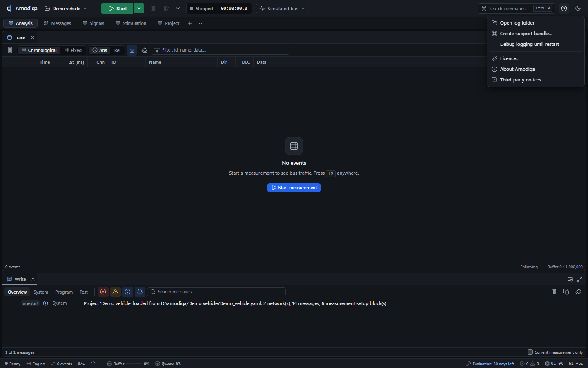Click the Arnodiqa logo icon
The image size is (588, 368).
coord(9,9)
